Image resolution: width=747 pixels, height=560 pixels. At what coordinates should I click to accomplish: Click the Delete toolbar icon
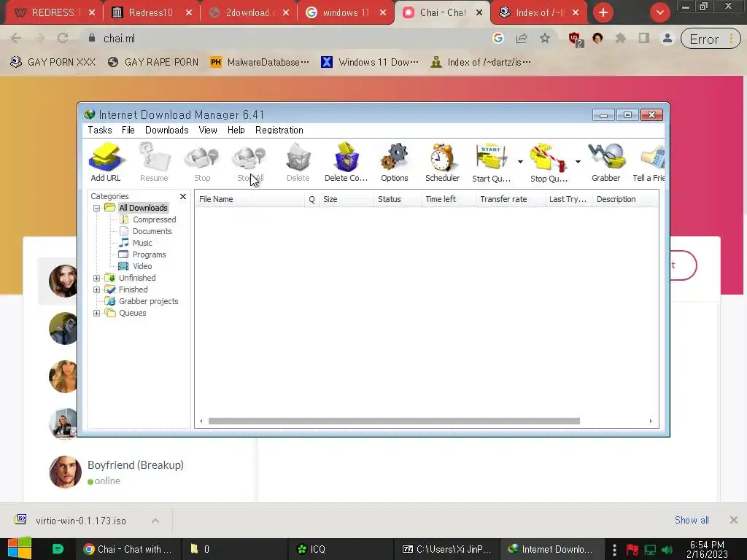(x=298, y=162)
